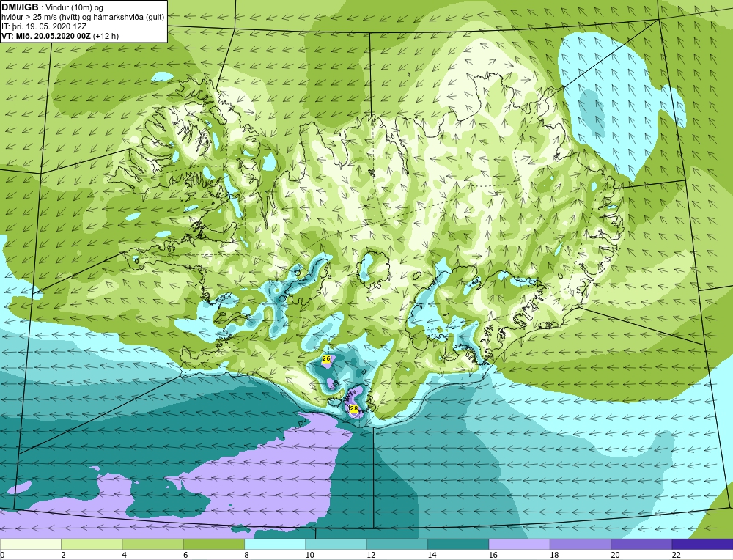Click the above-22 m/s deep indigo legend swatch
The image size is (733, 560).
[x=702, y=545]
